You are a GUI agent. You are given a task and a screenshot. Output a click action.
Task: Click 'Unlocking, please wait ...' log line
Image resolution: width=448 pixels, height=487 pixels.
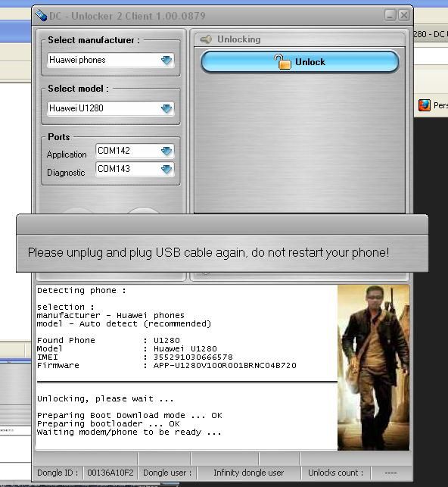point(105,399)
